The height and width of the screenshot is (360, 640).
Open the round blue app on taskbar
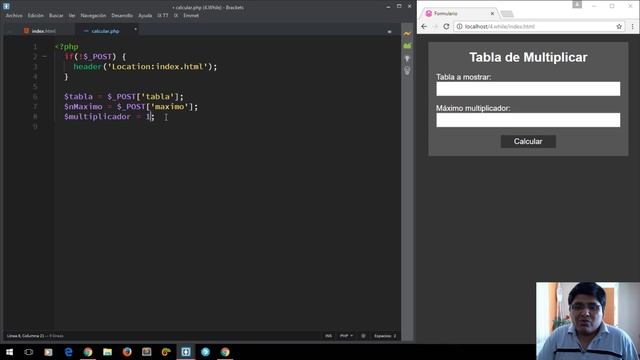205,352
